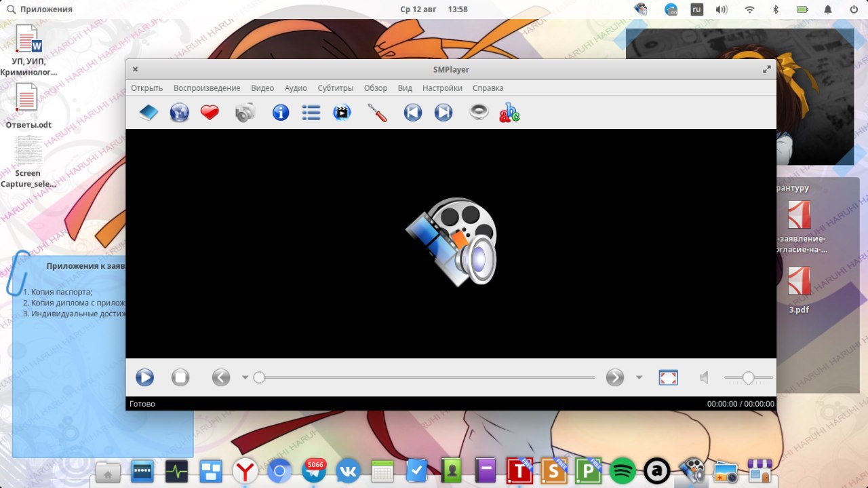This screenshot has height=488, width=868.
Task: Click the rewind left arrow button
Action: tap(221, 377)
